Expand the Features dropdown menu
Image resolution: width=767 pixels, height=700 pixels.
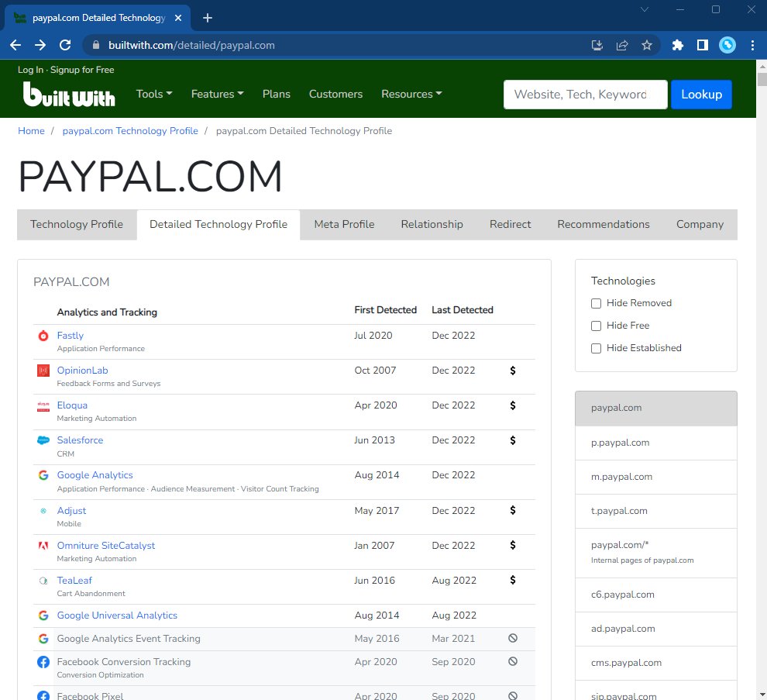(217, 94)
